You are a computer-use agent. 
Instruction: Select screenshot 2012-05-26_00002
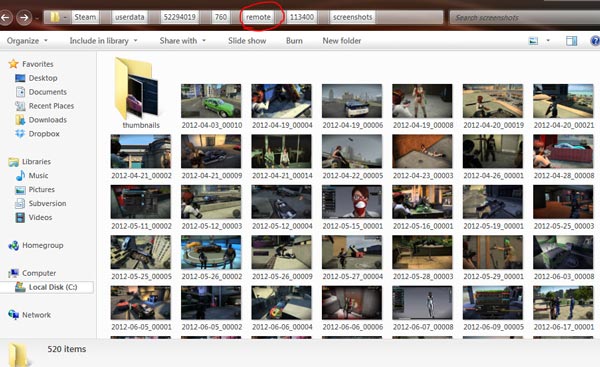(211, 258)
